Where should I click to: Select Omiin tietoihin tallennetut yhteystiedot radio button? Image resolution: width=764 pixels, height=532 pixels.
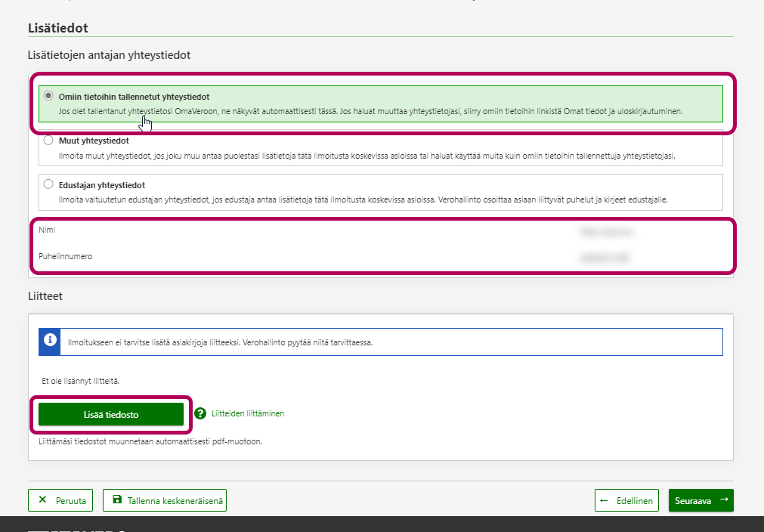pos(48,96)
